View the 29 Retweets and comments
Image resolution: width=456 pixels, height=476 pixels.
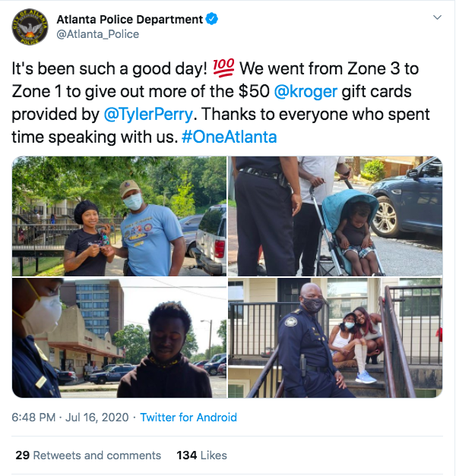pos(88,456)
